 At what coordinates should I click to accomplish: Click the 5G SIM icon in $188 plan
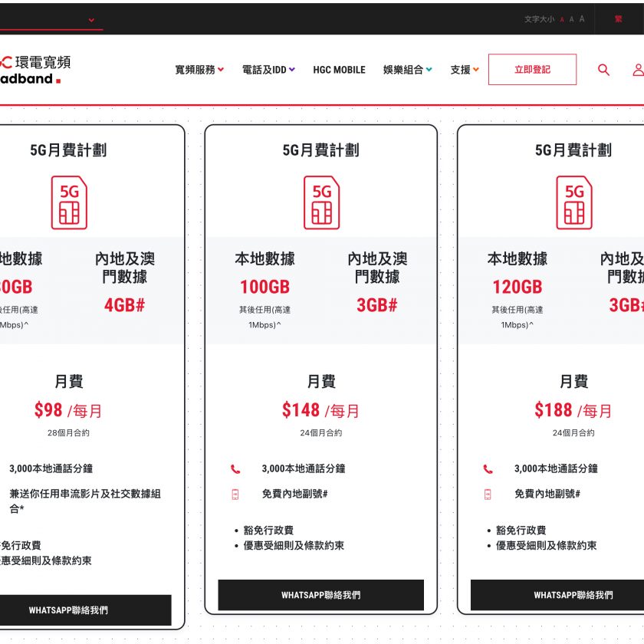574,202
